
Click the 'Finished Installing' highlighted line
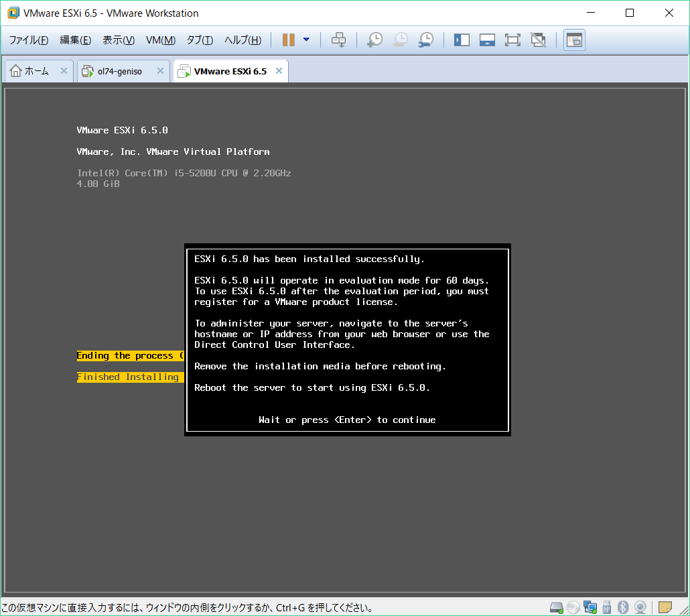pyautogui.click(x=130, y=377)
